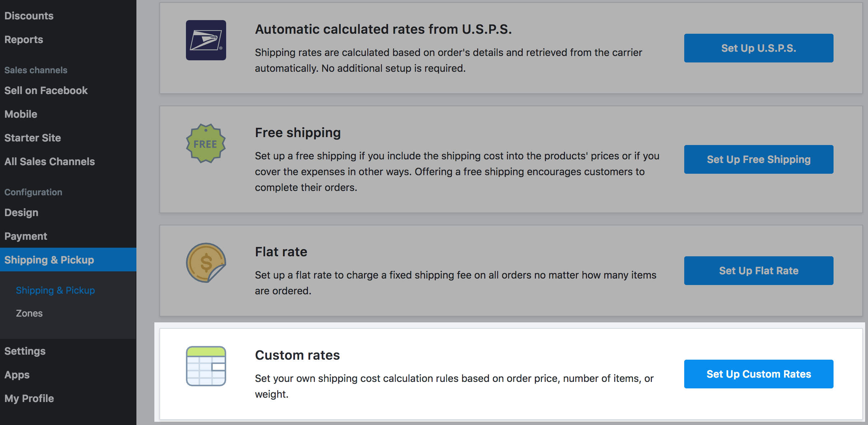
Task: Go to the Payment settings
Action: pos(26,236)
